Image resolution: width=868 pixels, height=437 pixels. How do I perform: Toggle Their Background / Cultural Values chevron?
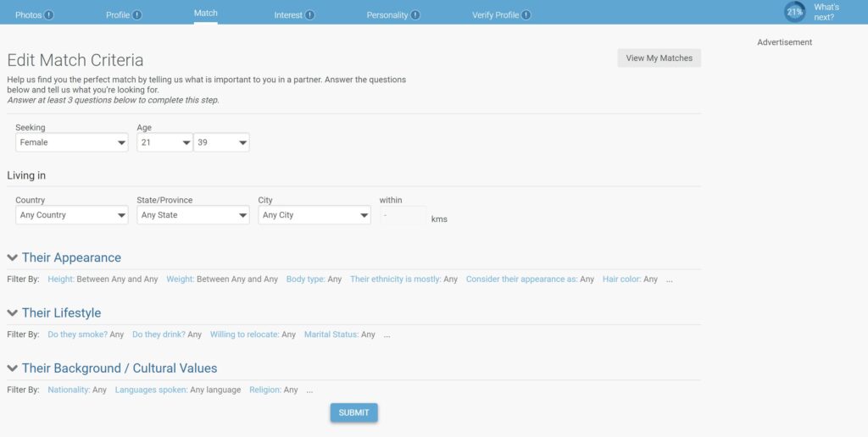[x=13, y=368]
